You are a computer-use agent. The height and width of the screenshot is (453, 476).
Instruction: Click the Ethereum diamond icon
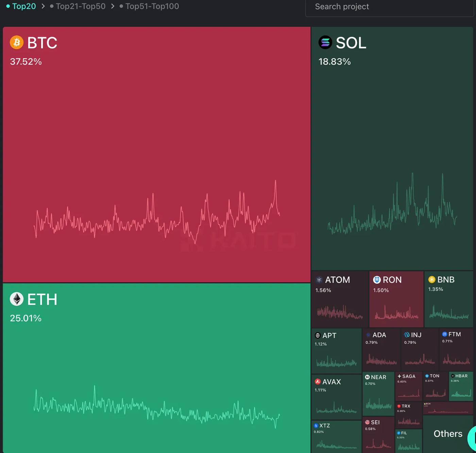16,299
